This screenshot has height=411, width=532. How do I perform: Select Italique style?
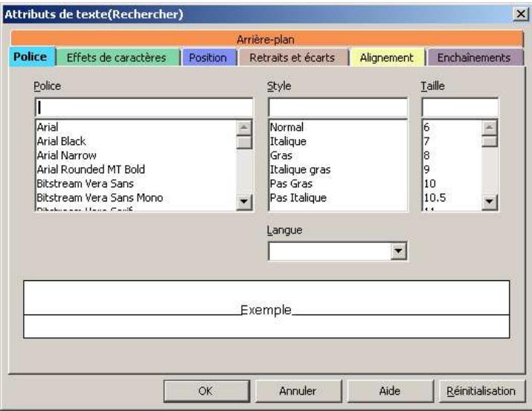tap(338, 141)
